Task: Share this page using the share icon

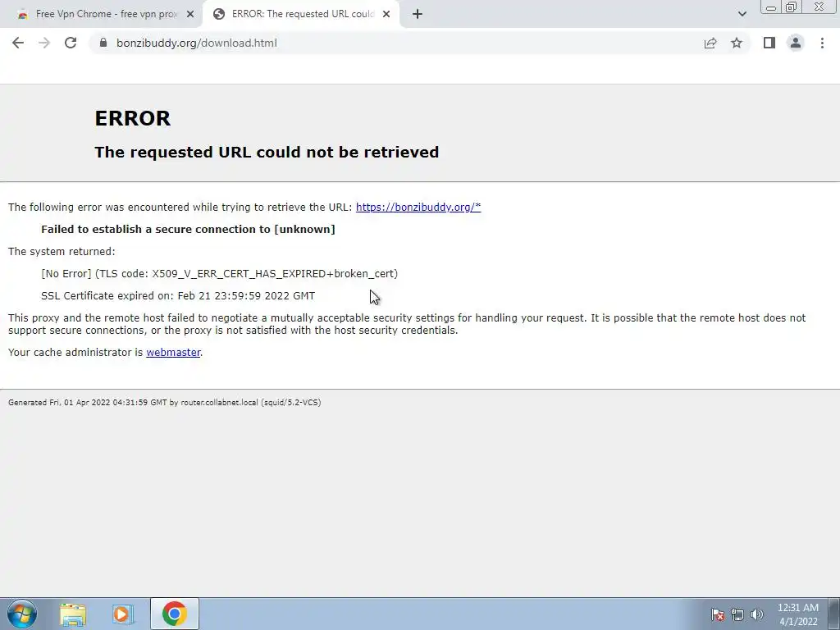Action: pyautogui.click(x=710, y=43)
